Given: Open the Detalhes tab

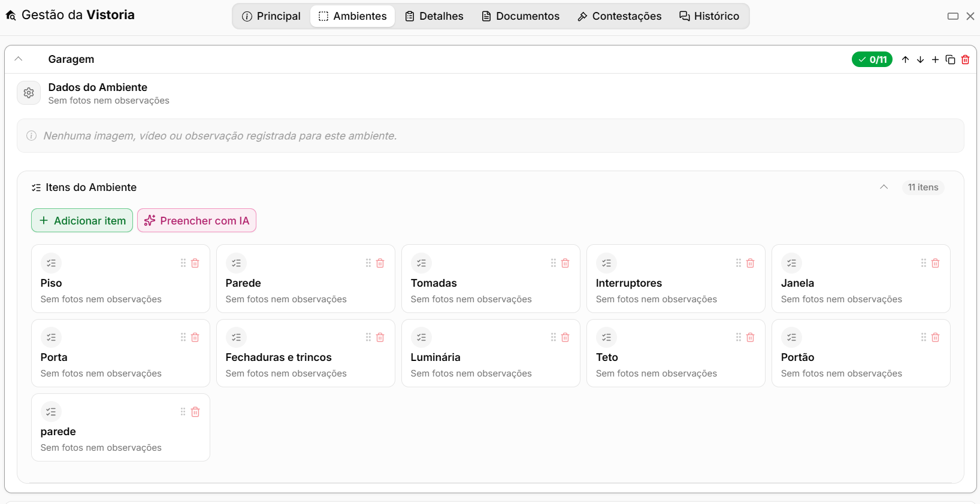Looking at the screenshot, I should click(434, 16).
